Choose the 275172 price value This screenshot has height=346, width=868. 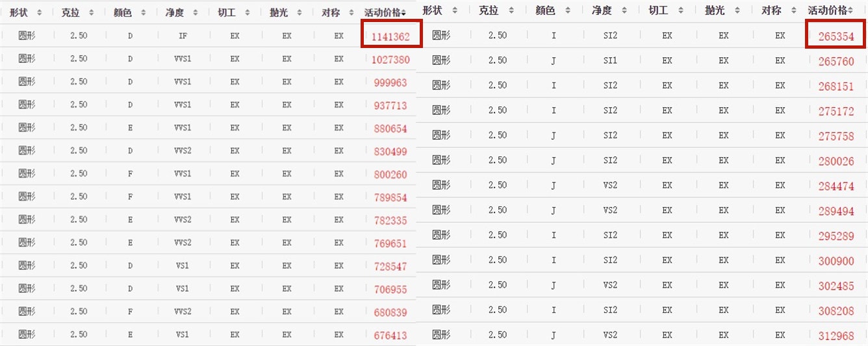pos(836,112)
